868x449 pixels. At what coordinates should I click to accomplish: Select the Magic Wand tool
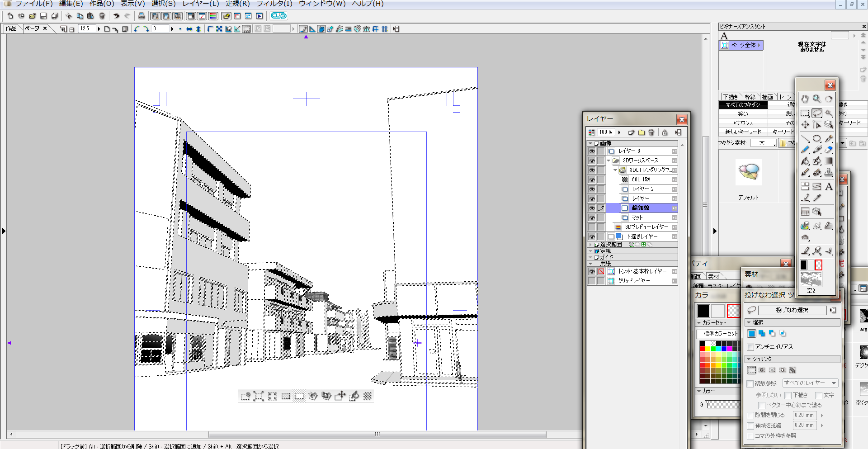[x=828, y=113]
